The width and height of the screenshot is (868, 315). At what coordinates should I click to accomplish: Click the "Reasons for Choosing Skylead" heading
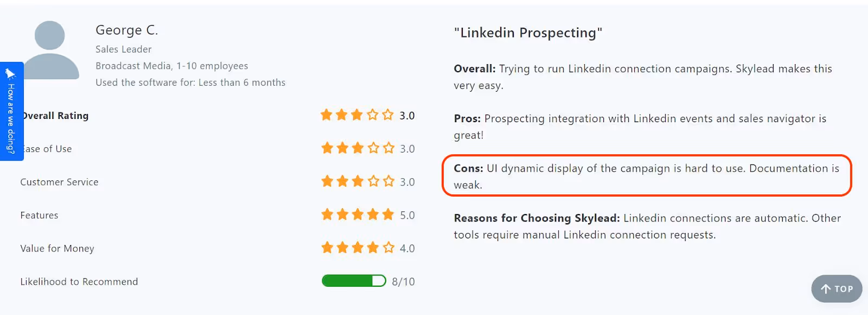click(537, 218)
